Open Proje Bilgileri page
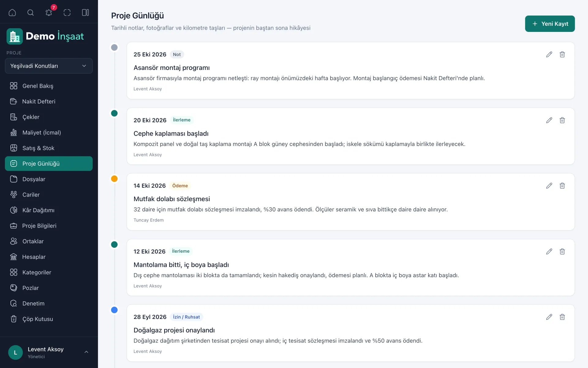 coord(49,226)
